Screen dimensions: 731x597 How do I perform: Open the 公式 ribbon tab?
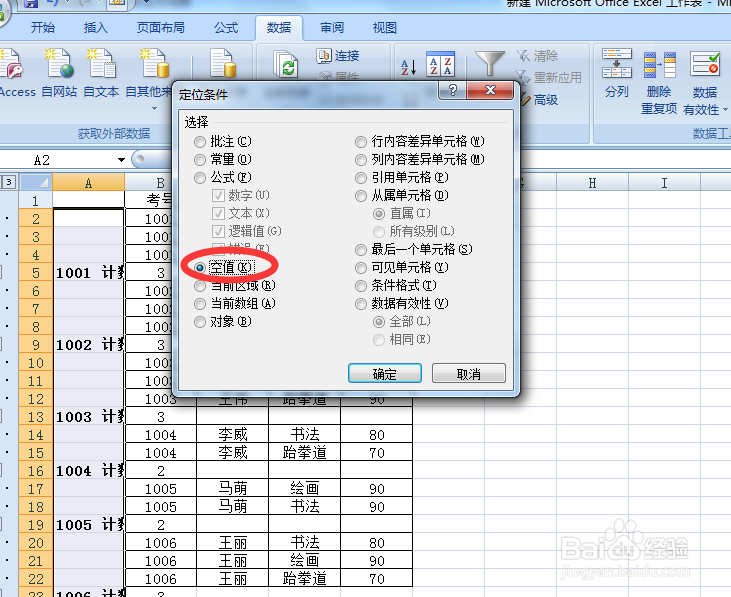[226, 28]
